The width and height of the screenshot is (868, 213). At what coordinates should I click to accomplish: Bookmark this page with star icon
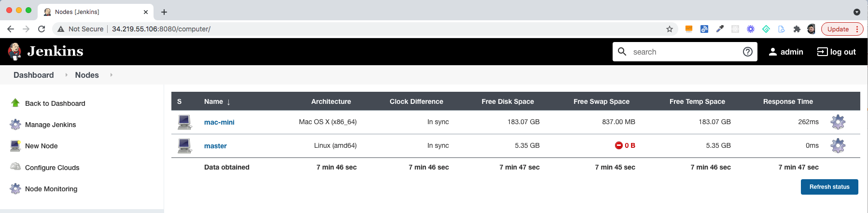(669, 29)
